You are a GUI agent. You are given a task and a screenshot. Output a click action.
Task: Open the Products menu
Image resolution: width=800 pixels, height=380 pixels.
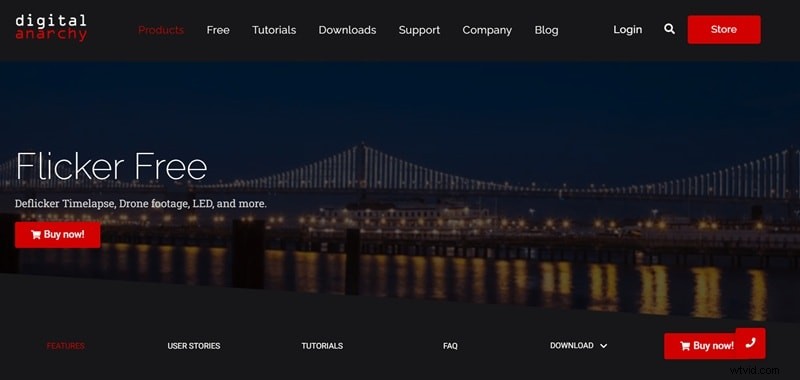(x=161, y=30)
